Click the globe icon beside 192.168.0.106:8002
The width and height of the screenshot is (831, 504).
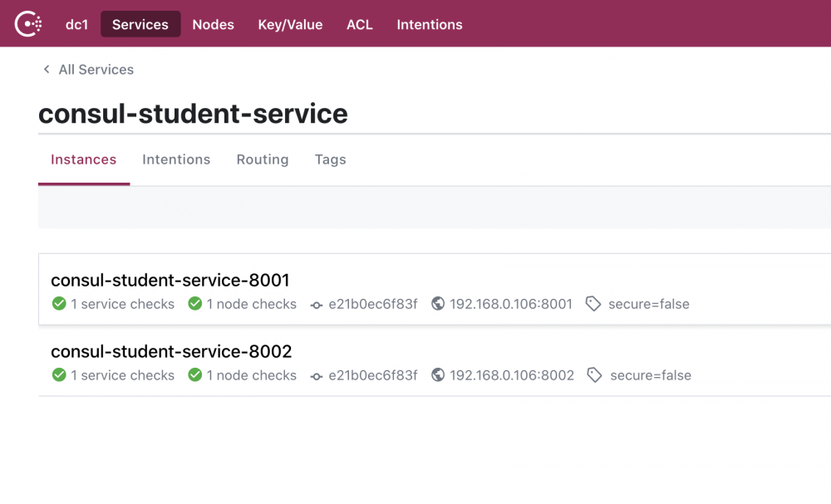pos(438,375)
